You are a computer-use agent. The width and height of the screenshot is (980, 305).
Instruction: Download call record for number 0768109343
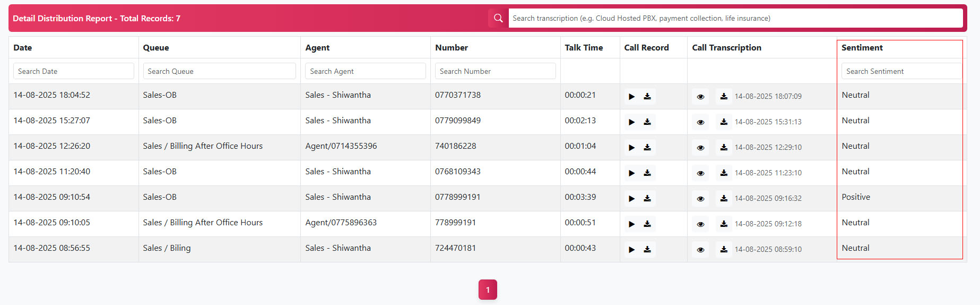tap(647, 173)
